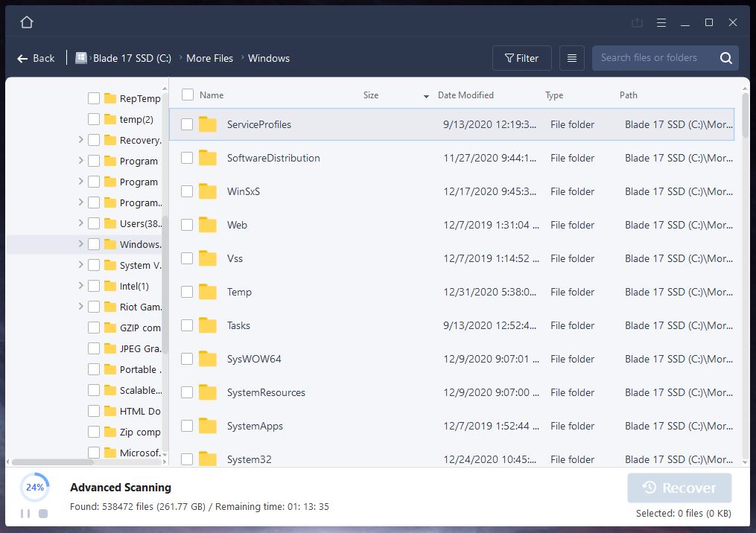Open the Filter button
Screen dimensions: 756x533
(x=521, y=58)
